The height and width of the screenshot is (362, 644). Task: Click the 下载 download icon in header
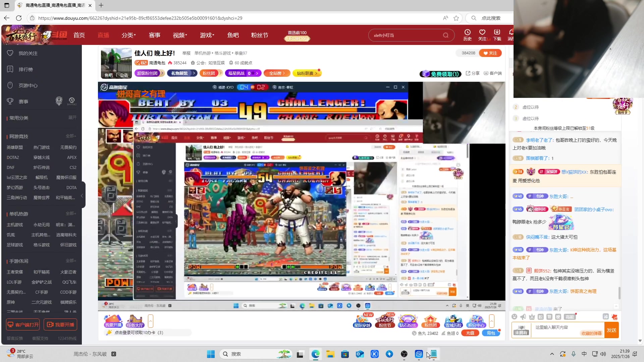497,35
